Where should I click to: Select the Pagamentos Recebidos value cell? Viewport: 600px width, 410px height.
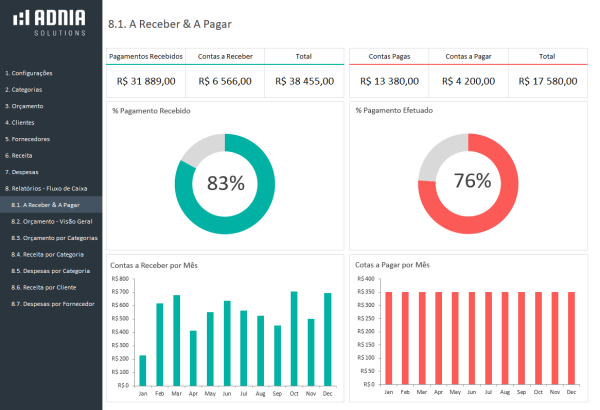(146, 82)
